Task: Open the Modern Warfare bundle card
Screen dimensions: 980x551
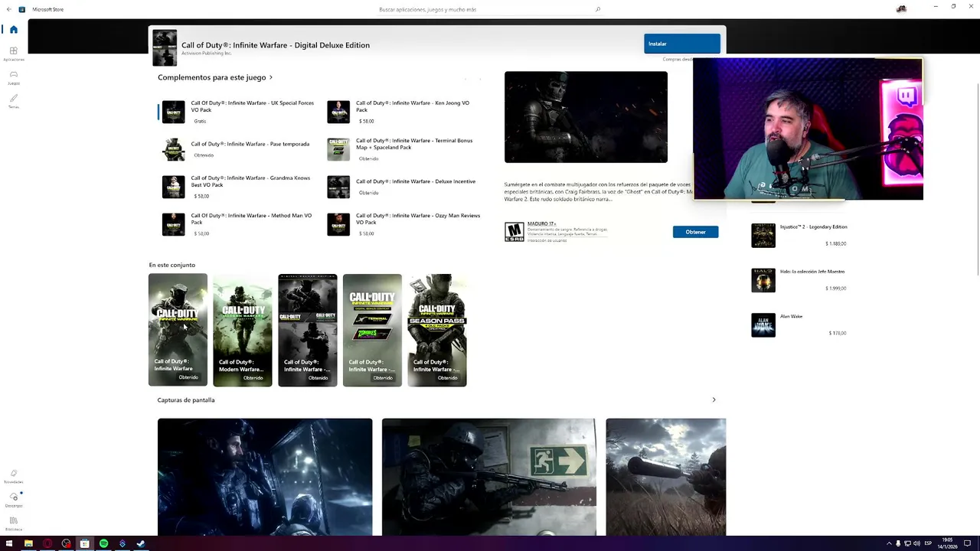Action: pos(242,330)
